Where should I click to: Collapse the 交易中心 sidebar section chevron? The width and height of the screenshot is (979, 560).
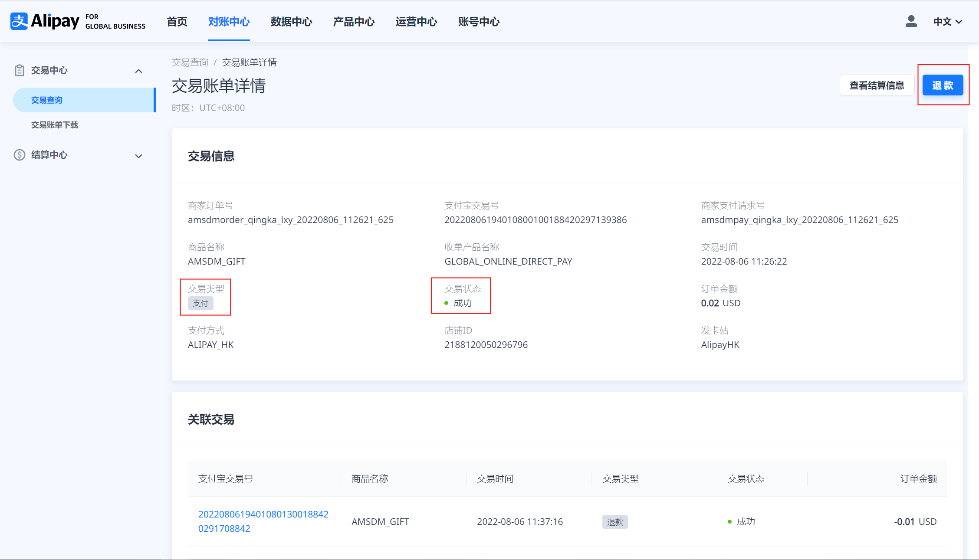(138, 71)
